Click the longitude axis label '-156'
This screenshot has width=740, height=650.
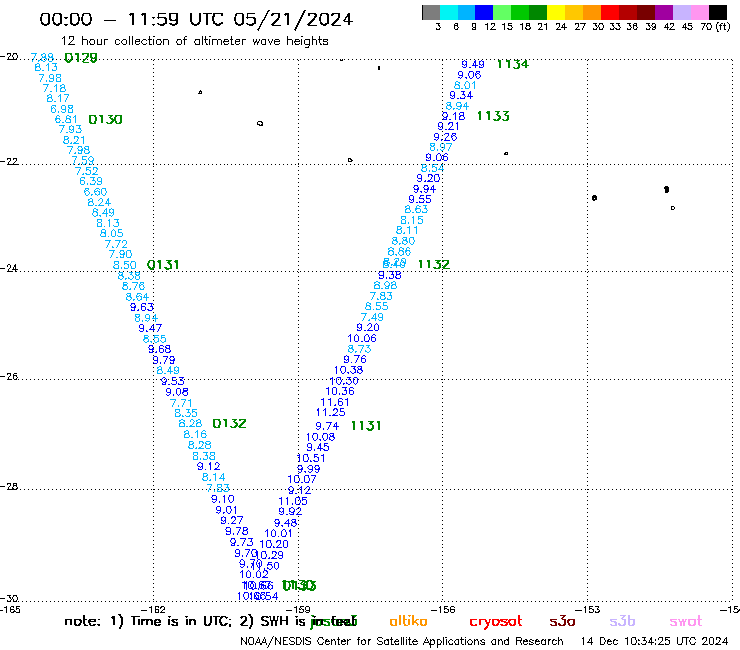pos(442,610)
